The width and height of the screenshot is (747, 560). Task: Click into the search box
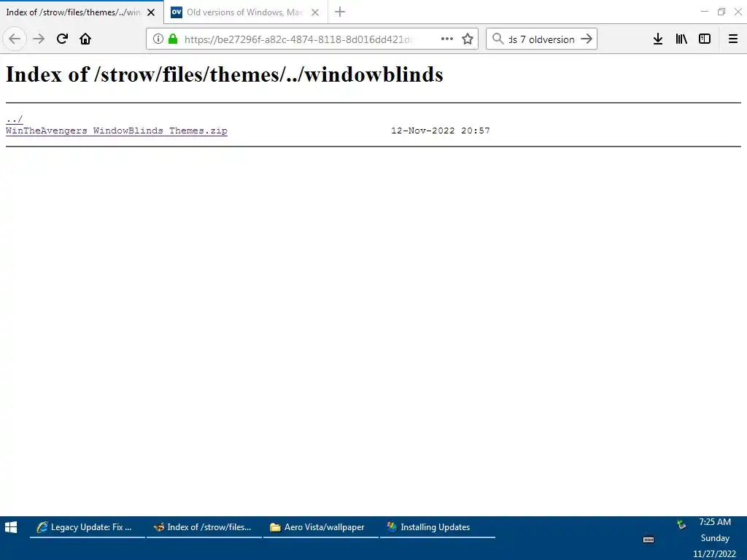pyautogui.click(x=542, y=39)
